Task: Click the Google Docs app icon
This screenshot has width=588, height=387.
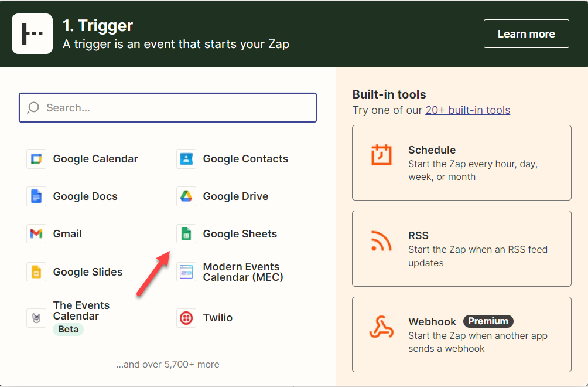Action: click(36, 196)
